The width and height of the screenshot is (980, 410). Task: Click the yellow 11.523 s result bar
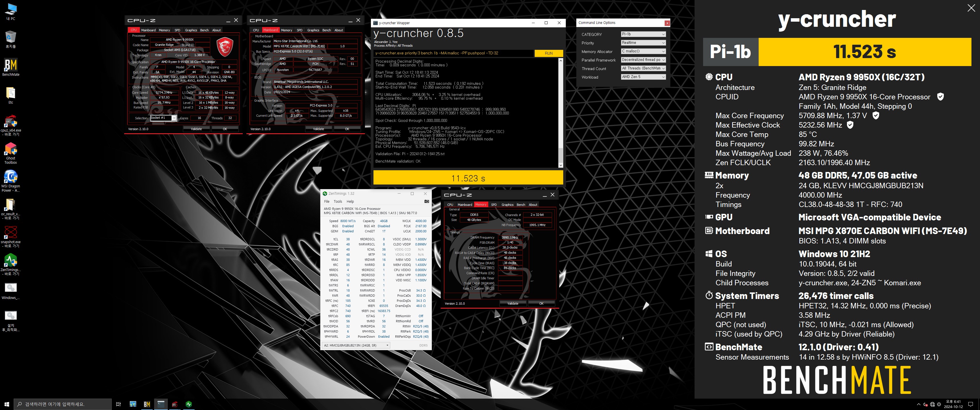click(468, 178)
